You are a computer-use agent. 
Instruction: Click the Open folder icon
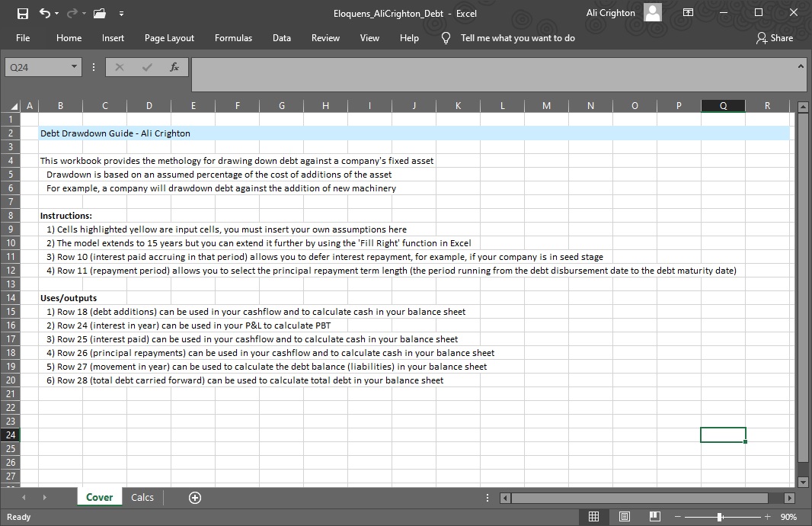click(100, 14)
